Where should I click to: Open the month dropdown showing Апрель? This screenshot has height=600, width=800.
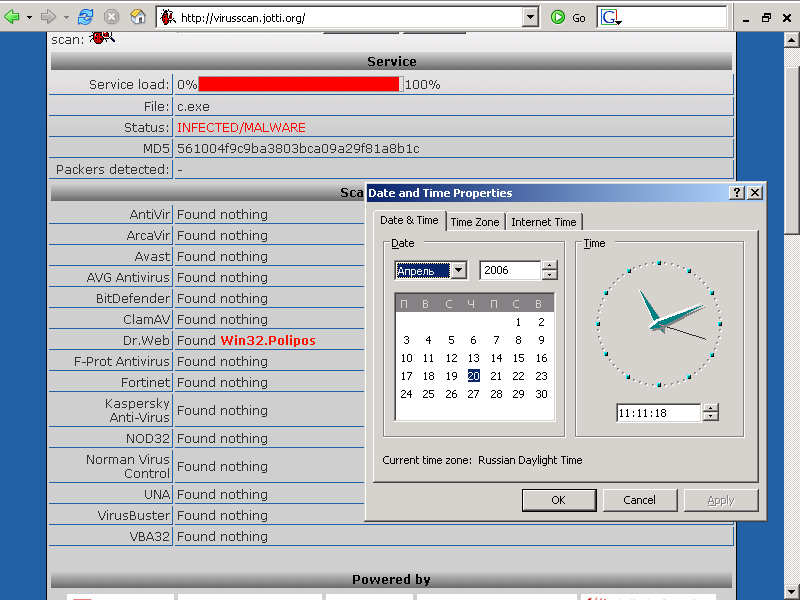click(459, 270)
